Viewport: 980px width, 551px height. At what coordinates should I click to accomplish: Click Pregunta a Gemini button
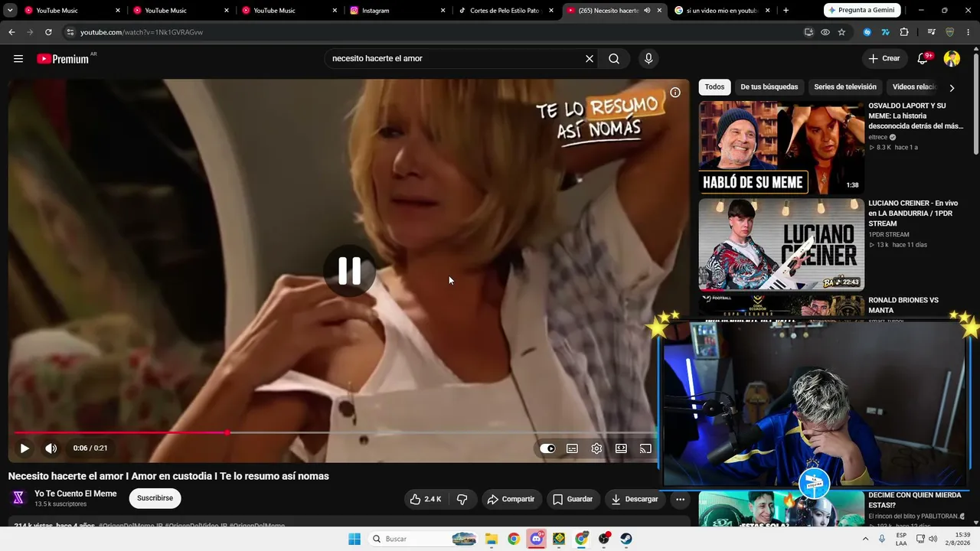863,11
